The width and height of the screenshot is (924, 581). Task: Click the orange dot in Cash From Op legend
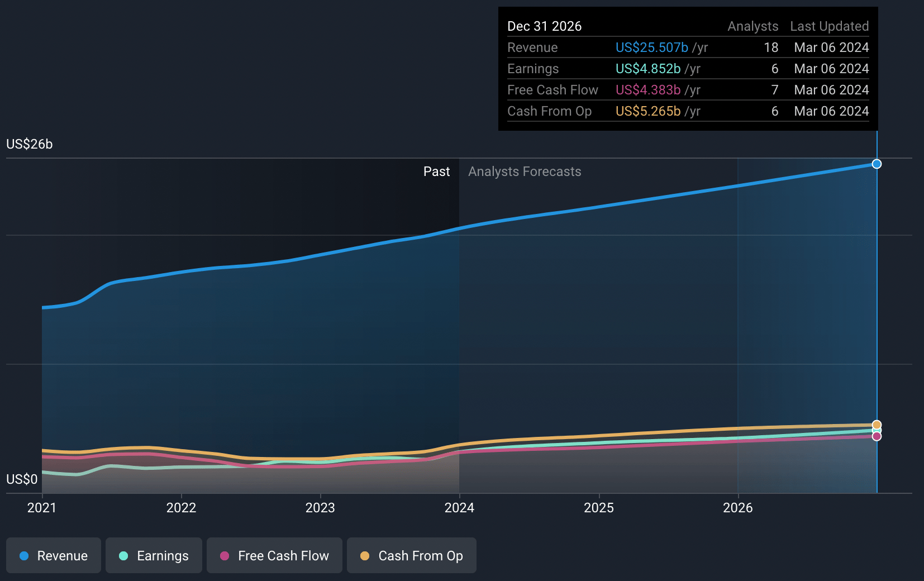click(x=365, y=556)
